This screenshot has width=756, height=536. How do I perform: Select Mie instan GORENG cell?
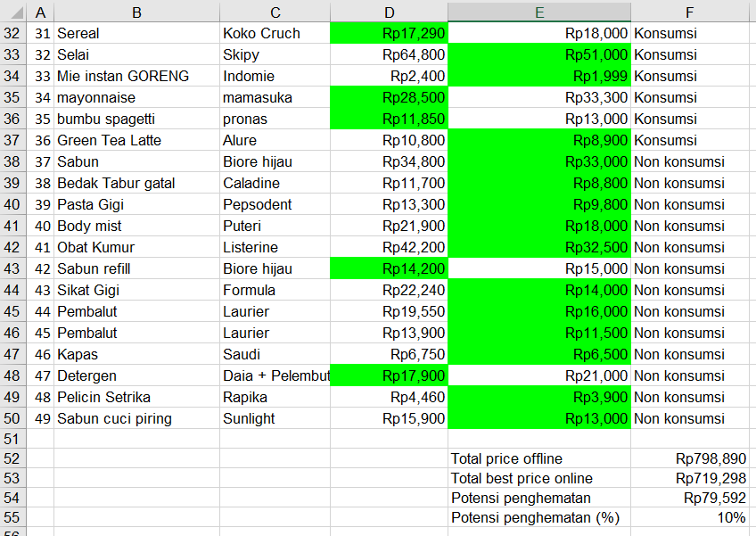coord(136,76)
